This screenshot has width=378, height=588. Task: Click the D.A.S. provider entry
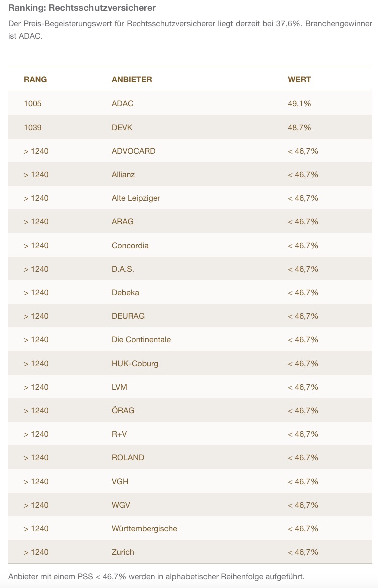[123, 269]
